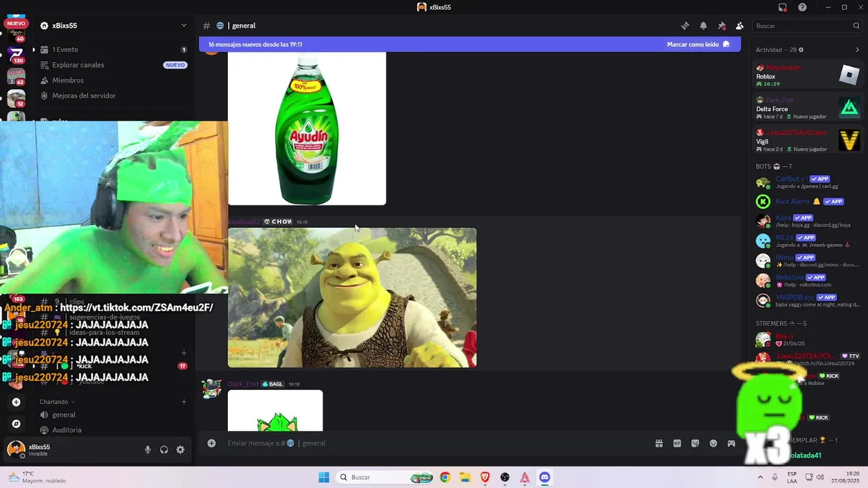Open the gift Nitro icon
This screenshot has width=868, height=488.
(658, 443)
